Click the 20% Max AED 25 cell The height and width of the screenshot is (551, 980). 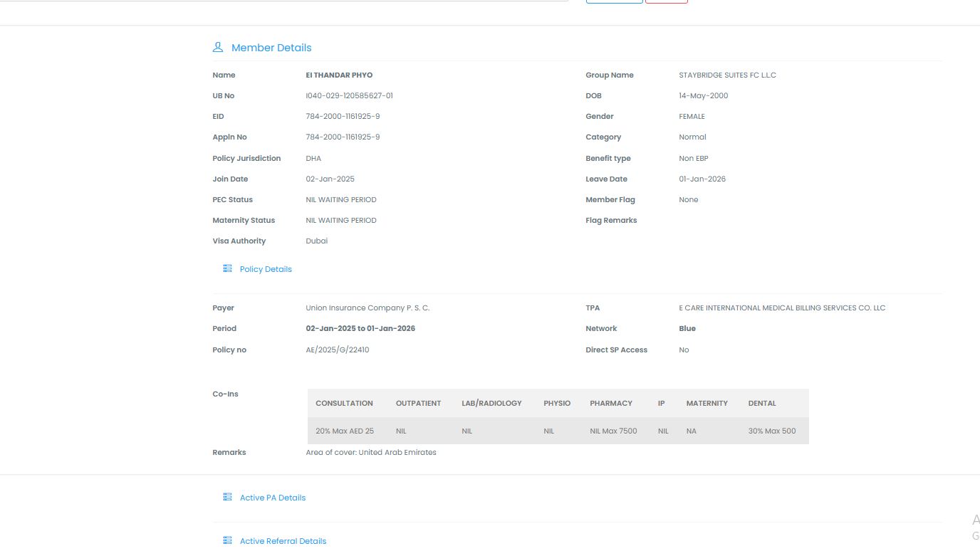click(345, 431)
